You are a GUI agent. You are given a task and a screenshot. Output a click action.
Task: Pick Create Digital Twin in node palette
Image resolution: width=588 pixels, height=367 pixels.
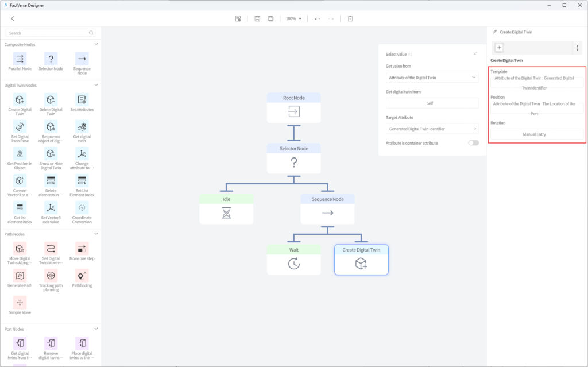(20, 100)
